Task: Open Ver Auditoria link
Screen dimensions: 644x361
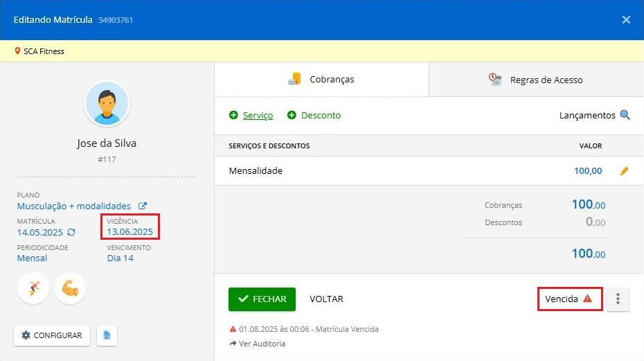Action: pyautogui.click(x=258, y=344)
